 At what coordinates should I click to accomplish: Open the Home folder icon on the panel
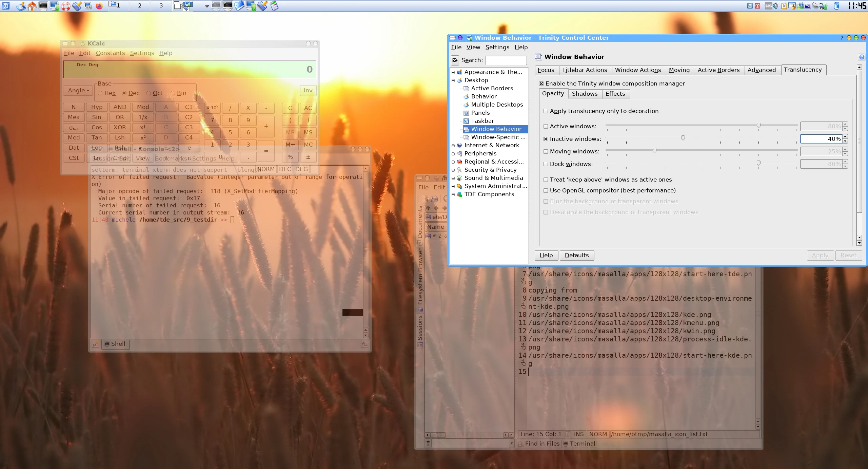[32, 6]
